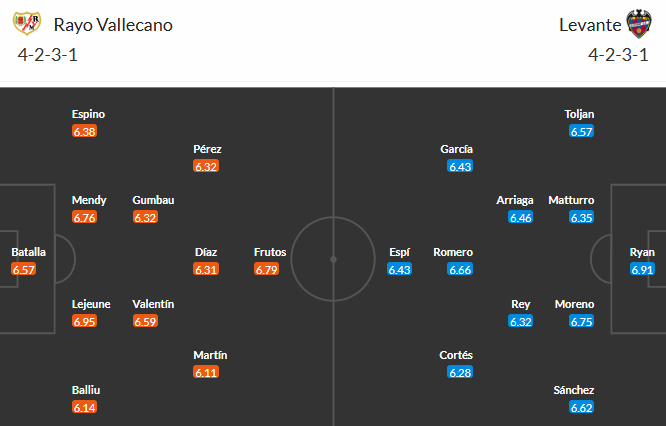The height and width of the screenshot is (426, 666).
Task: Select player Espino in the lineup
Action: pos(88,114)
